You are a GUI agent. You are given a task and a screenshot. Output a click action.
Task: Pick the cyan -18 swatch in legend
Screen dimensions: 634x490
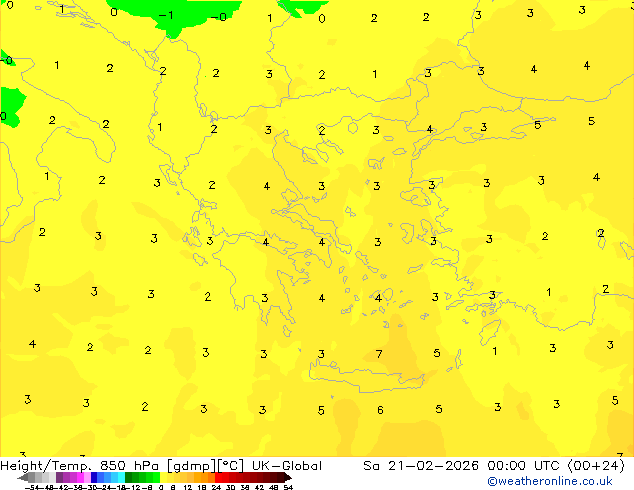click(121, 477)
